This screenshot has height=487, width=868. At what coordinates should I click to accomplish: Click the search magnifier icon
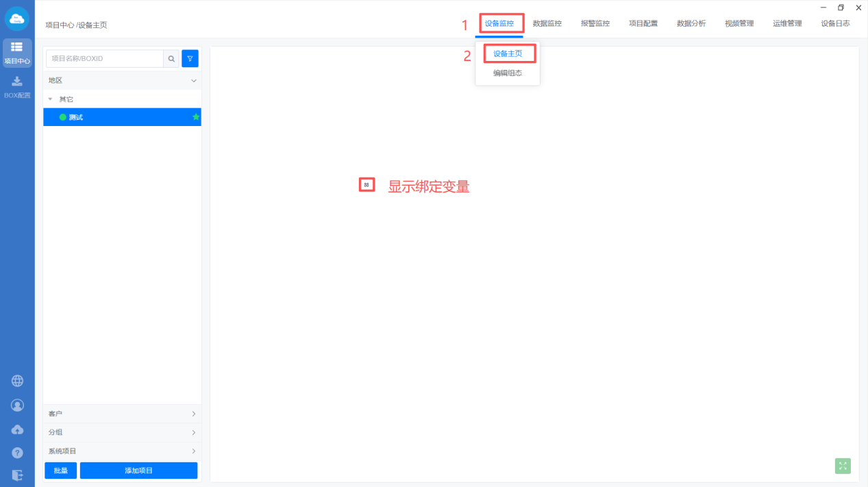tap(171, 59)
